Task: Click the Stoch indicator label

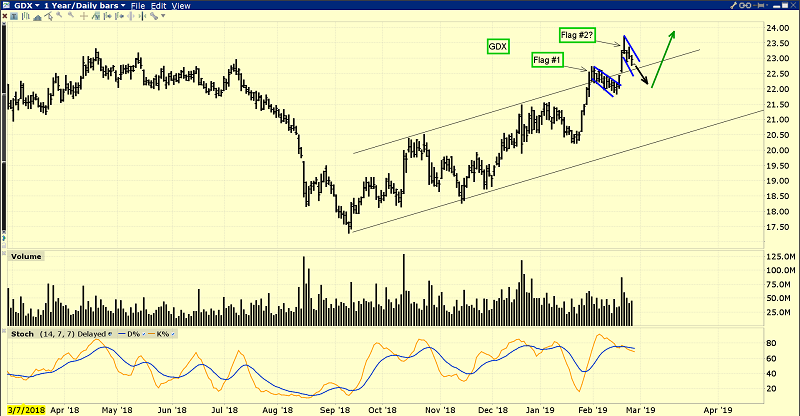Action: click(x=22, y=334)
